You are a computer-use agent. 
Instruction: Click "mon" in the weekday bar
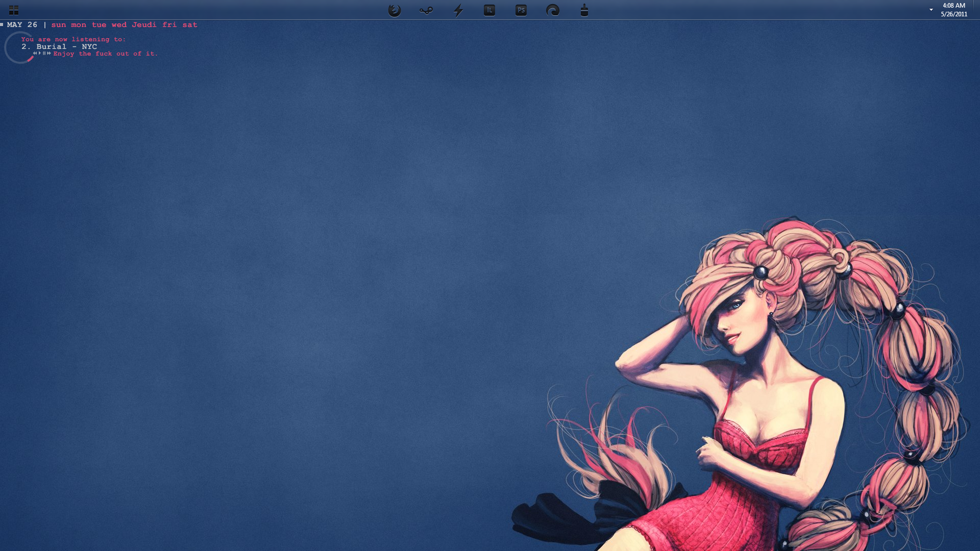click(x=79, y=24)
